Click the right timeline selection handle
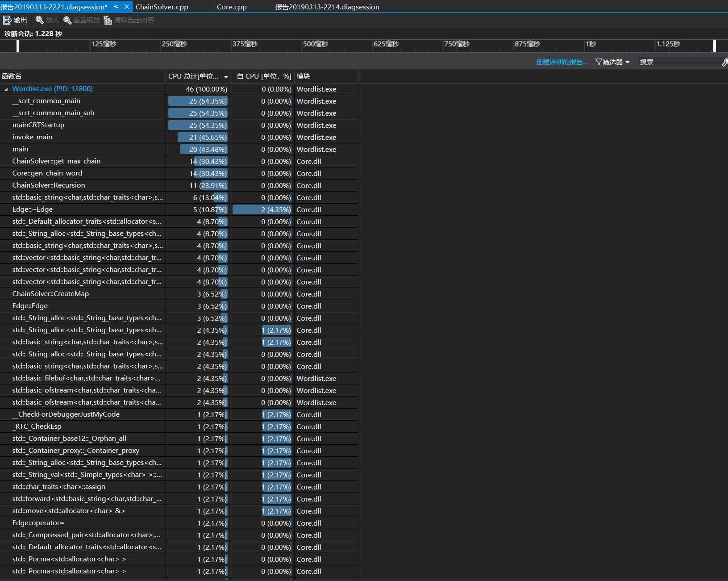This screenshot has height=581, width=728. (x=715, y=45)
